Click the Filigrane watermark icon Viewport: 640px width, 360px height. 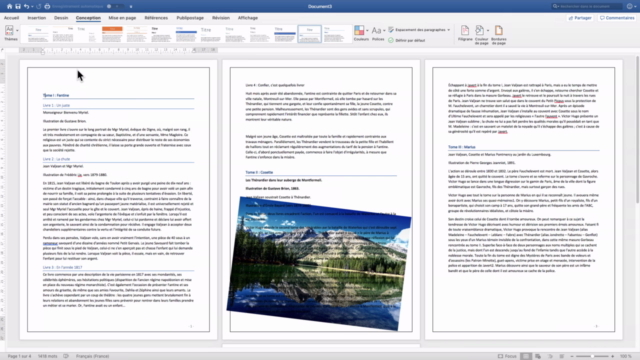point(465,31)
